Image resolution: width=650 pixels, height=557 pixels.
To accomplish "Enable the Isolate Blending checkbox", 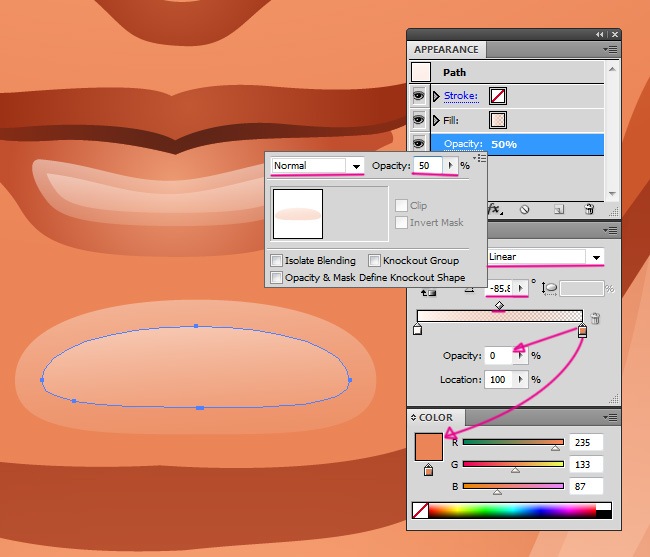I will click(x=276, y=260).
